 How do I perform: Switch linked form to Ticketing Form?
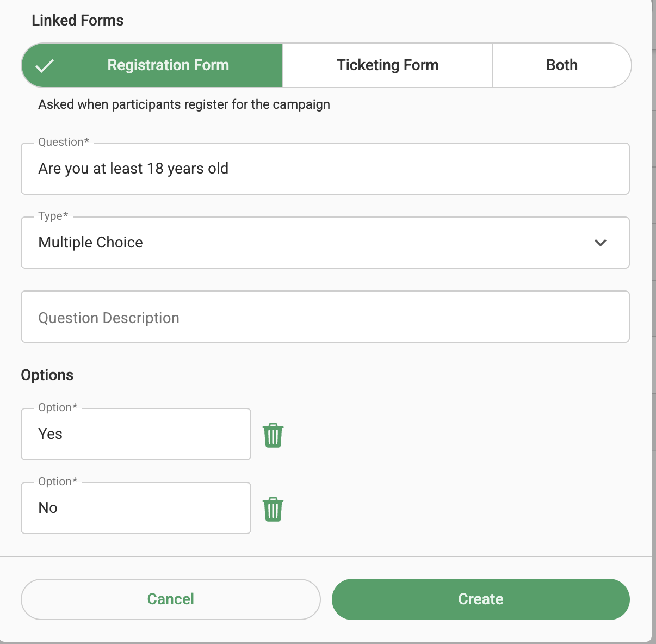388,65
